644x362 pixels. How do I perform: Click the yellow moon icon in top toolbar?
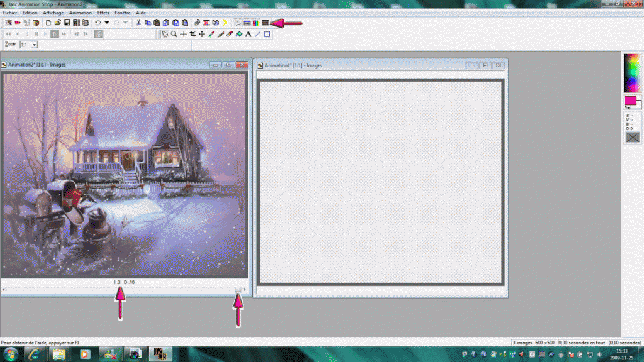[x=225, y=23]
